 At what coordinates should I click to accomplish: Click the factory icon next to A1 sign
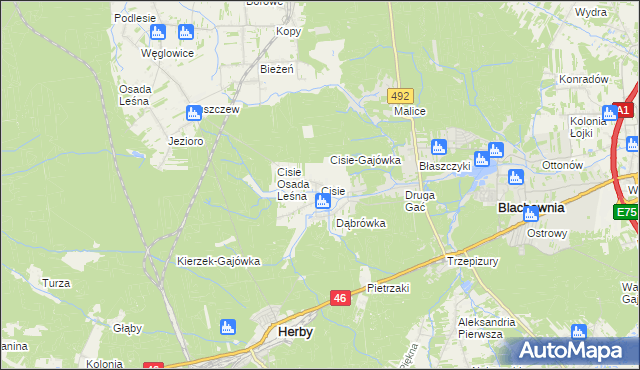click(x=609, y=113)
